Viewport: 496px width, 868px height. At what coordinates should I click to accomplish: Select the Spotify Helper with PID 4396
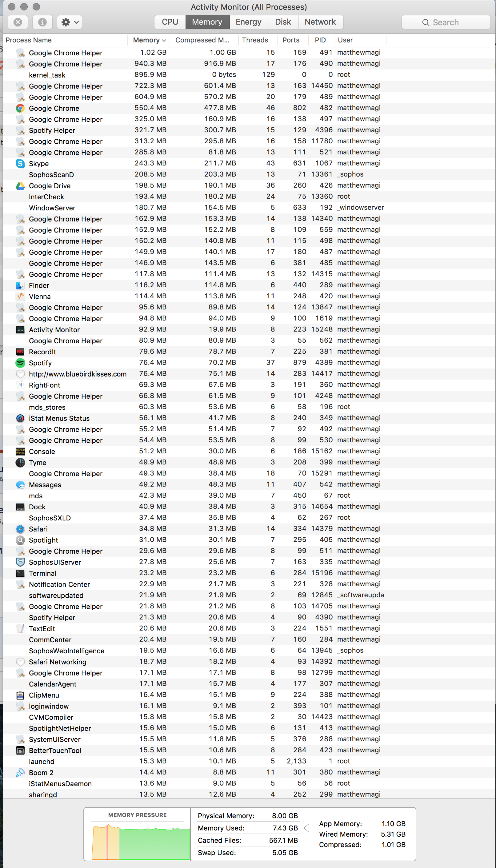(x=249, y=130)
